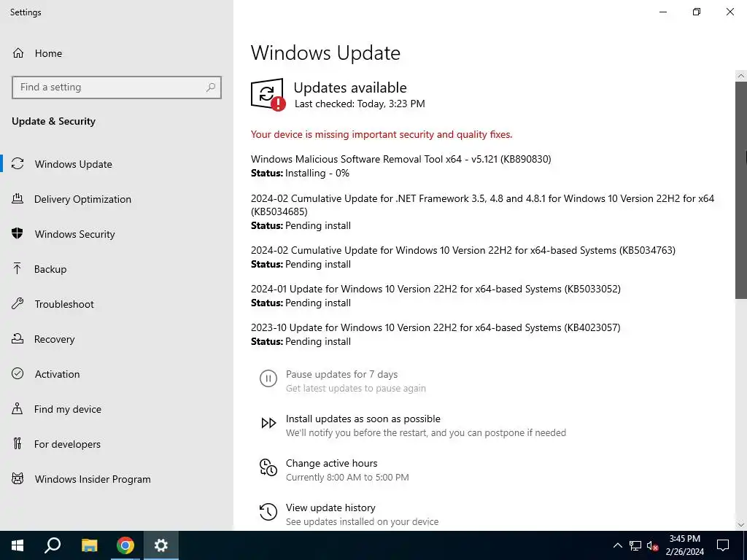Click the Recovery icon in sidebar
This screenshot has height=560, width=747.
[18, 338]
